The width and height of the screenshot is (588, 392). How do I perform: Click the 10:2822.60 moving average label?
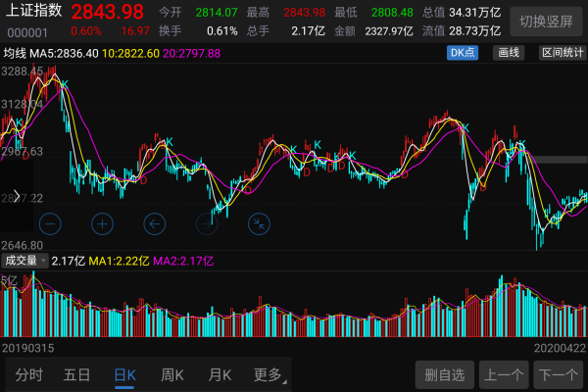click(130, 54)
